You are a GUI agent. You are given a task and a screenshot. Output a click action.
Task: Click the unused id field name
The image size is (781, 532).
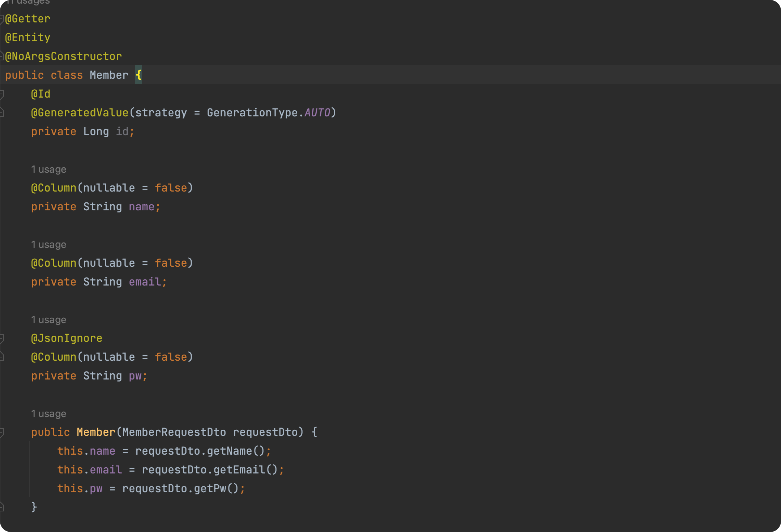click(x=122, y=132)
